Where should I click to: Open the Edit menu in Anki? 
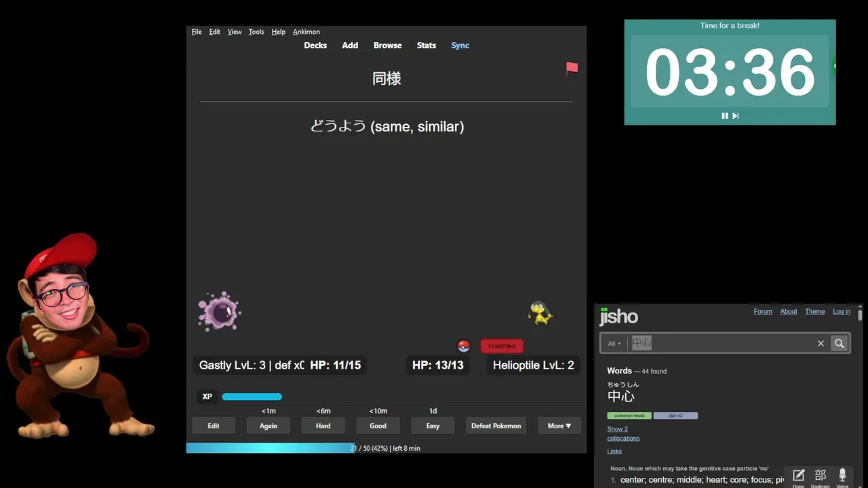[x=214, y=32]
